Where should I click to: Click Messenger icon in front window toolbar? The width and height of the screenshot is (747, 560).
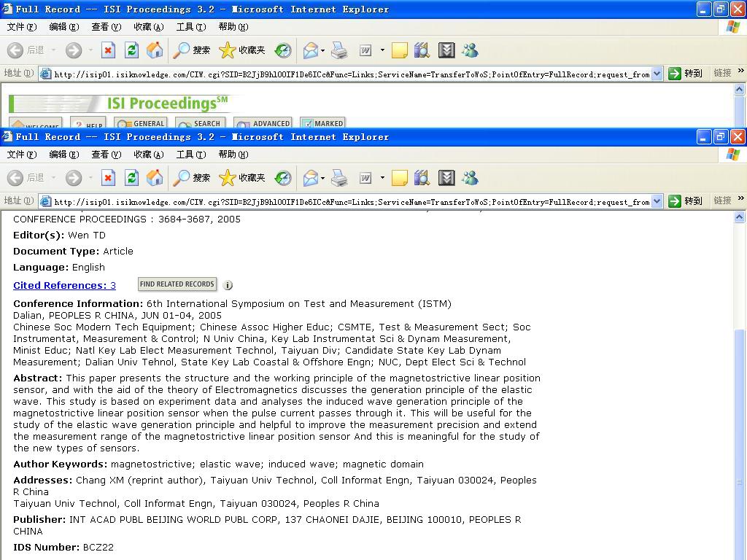click(470, 178)
